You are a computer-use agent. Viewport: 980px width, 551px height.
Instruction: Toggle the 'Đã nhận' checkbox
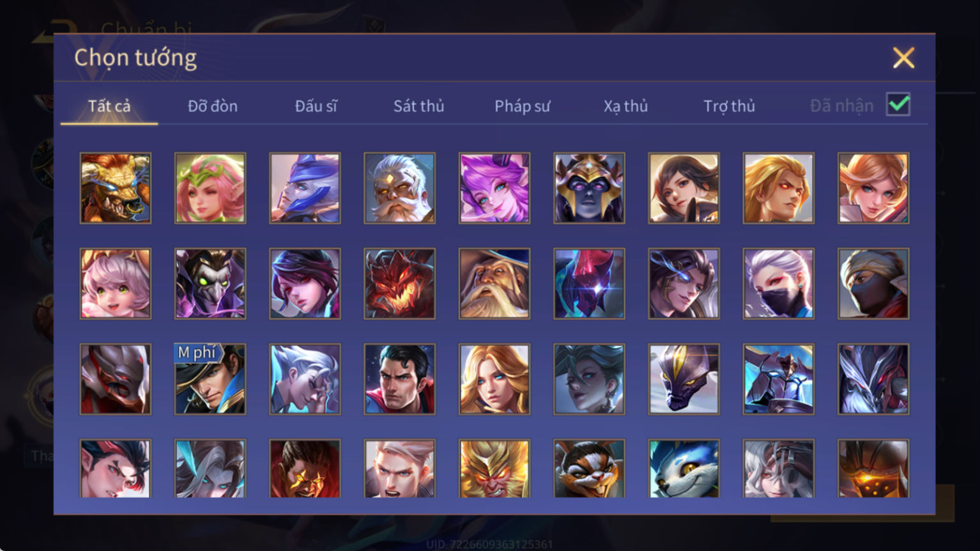click(898, 104)
